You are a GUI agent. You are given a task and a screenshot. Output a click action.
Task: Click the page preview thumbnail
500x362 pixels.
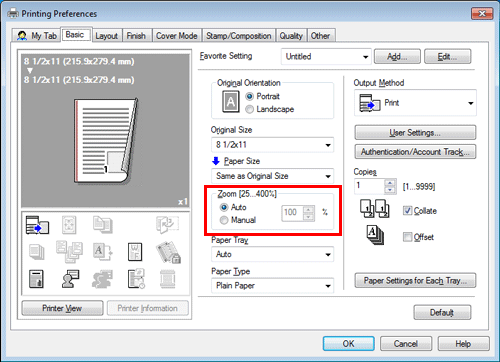pos(106,141)
